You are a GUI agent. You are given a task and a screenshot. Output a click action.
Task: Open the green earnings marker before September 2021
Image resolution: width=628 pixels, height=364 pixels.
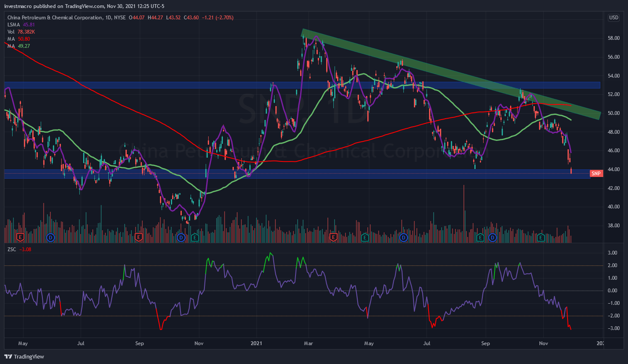(x=481, y=237)
